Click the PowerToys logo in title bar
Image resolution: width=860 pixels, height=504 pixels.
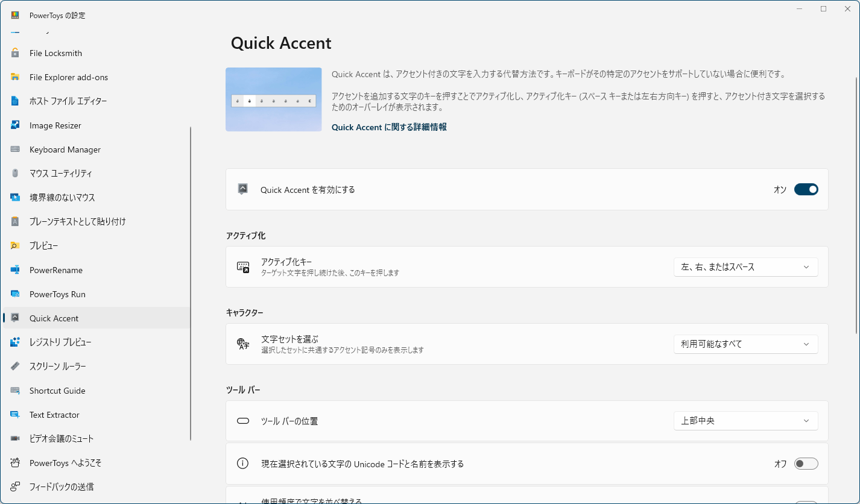point(15,15)
